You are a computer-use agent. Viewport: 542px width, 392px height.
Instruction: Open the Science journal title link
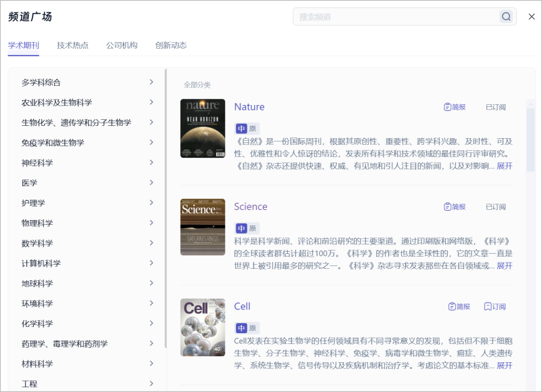pos(251,206)
